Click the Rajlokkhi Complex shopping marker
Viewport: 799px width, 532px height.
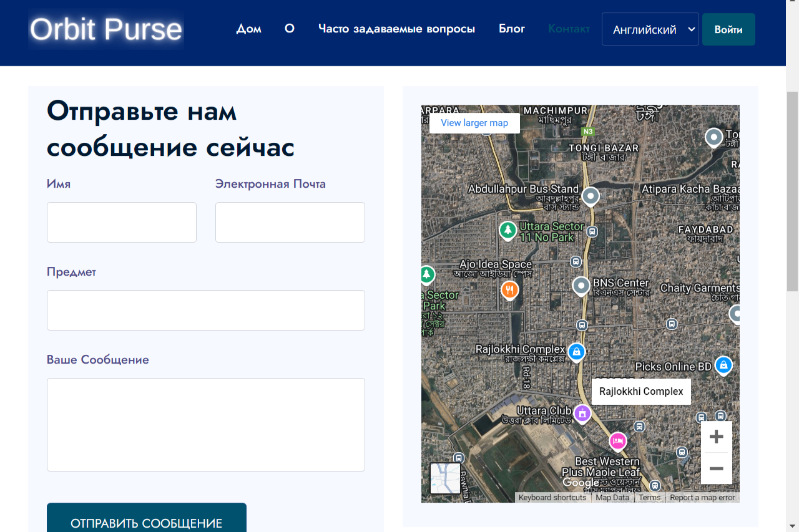576,352
